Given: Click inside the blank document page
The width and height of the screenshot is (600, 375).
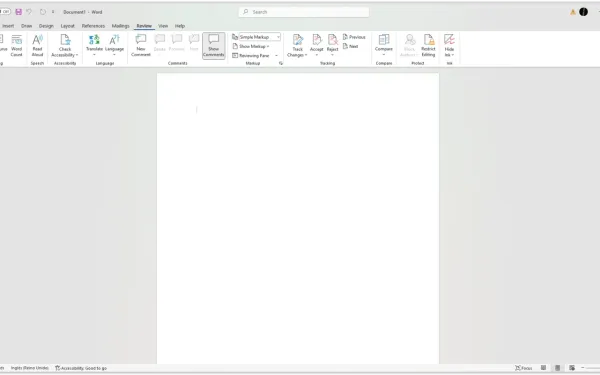Looking at the screenshot, I should [298, 218].
